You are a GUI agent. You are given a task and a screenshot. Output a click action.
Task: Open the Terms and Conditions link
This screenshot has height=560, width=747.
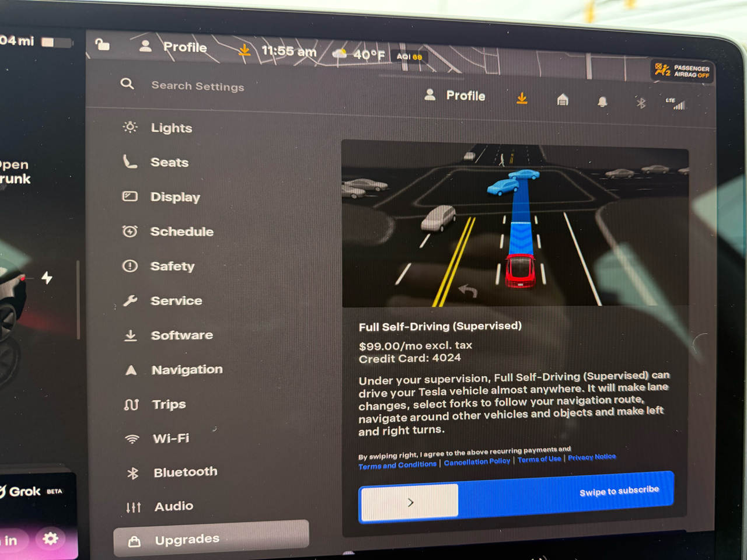(x=397, y=464)
